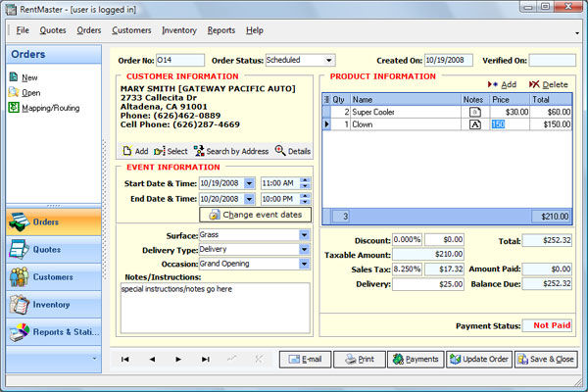The image size is (588, 392).
Task: Open notes icon for Super Cooler row
Action: (x=475, y=113)
